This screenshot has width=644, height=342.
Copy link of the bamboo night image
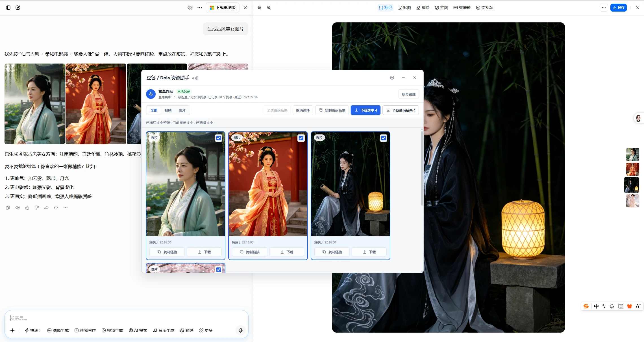(332, 252)
